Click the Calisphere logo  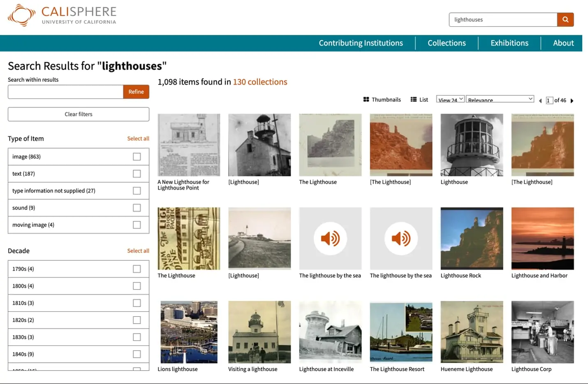point(62,16)
